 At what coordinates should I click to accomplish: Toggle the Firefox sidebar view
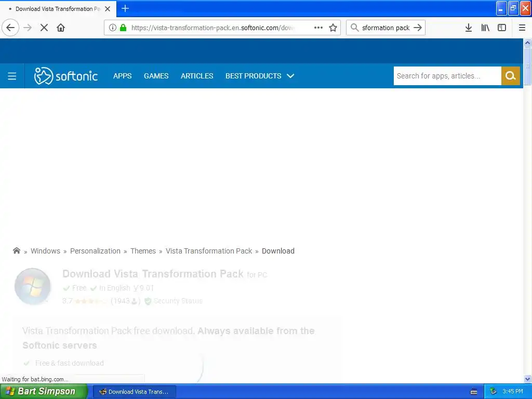pyautogui.click(x=502, y=28)
